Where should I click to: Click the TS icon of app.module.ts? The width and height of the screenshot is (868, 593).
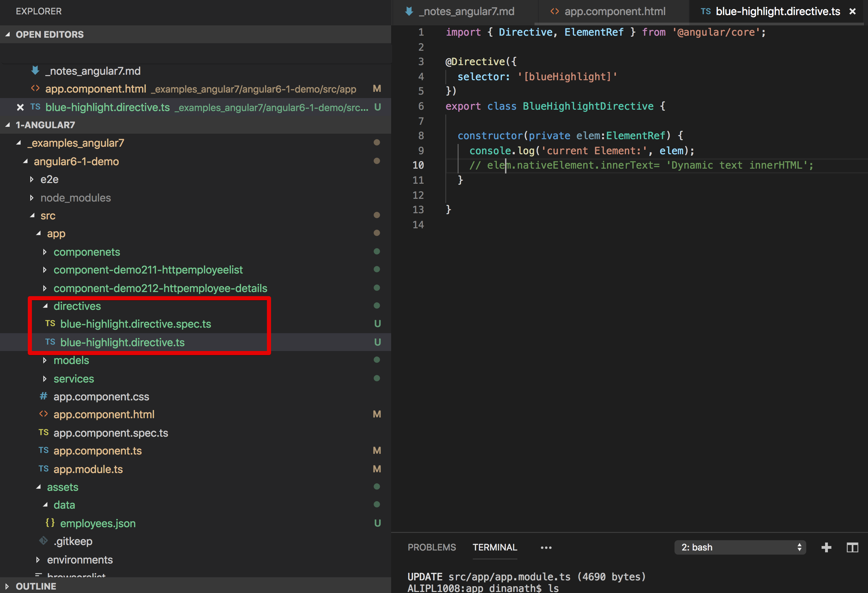pyautogui.click(x=43, y=469)
